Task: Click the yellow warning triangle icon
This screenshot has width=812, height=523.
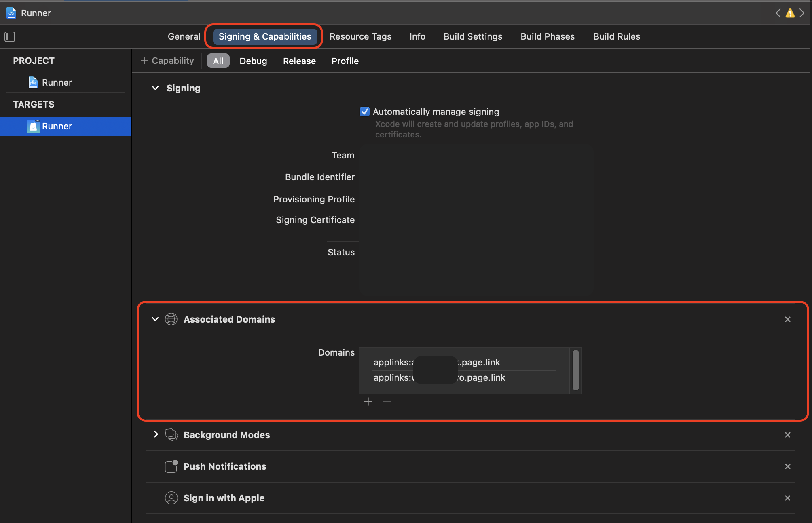Action: [x=790, y=13]
